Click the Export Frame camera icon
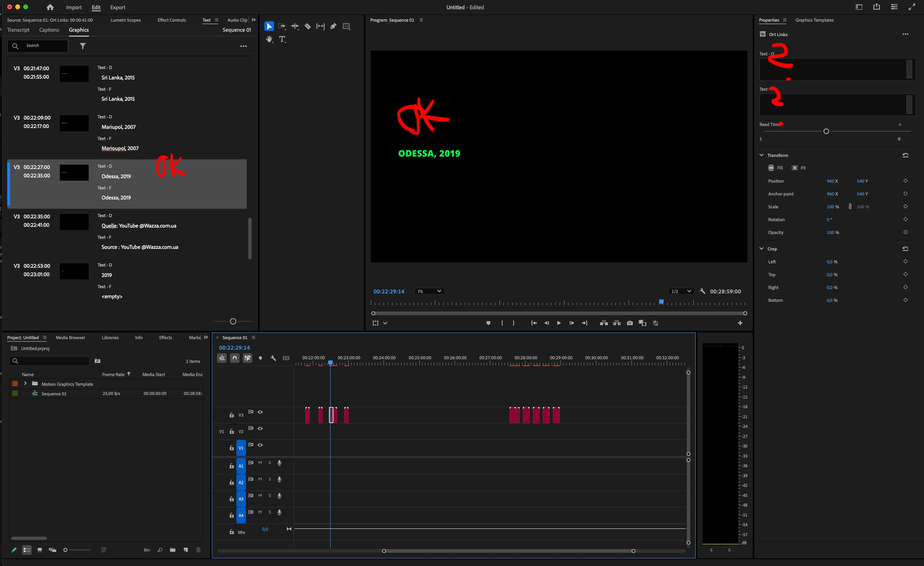The height and width of the screenshot is (566, 924). point(630,323)
